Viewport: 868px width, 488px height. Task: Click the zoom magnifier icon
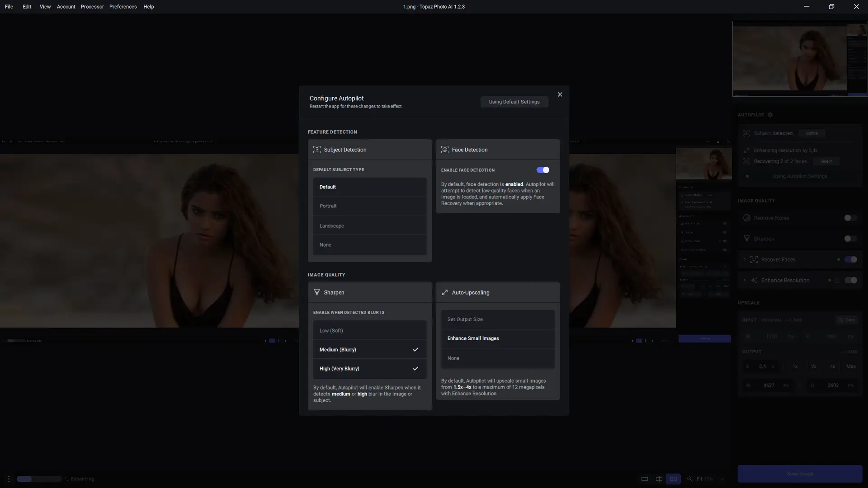tap(690, 479)
